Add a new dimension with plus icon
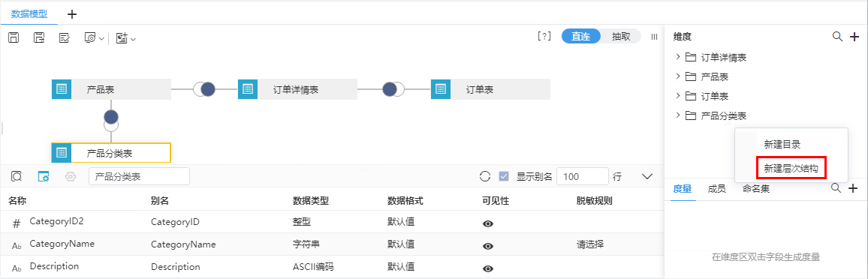 [854, 37]
